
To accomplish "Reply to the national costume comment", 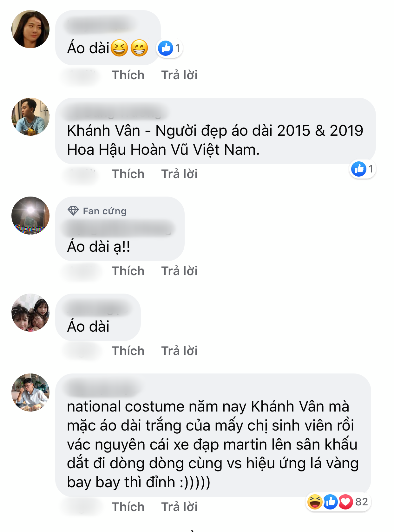I will pos(179,507).
